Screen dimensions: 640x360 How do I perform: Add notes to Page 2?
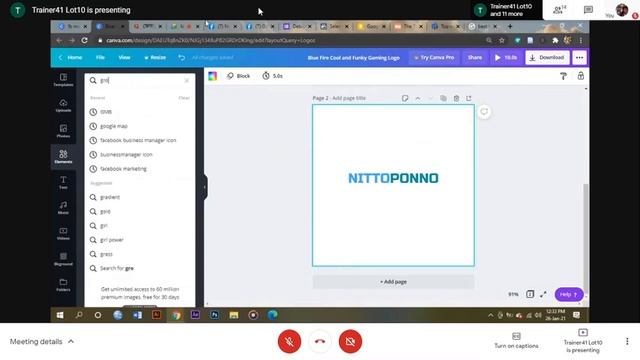(404, 98)
